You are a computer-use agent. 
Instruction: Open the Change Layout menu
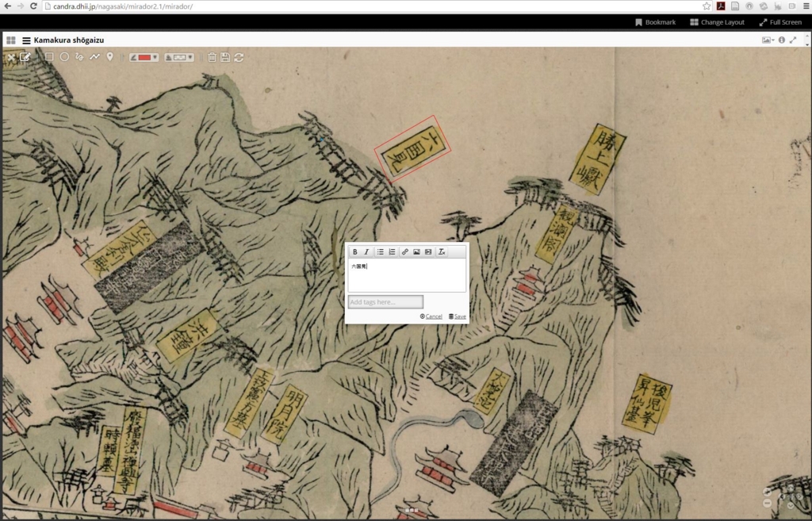(x=717, y=22)
